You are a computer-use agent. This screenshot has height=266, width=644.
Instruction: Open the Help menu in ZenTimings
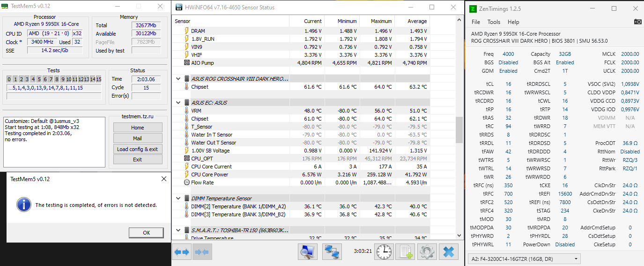513,22
